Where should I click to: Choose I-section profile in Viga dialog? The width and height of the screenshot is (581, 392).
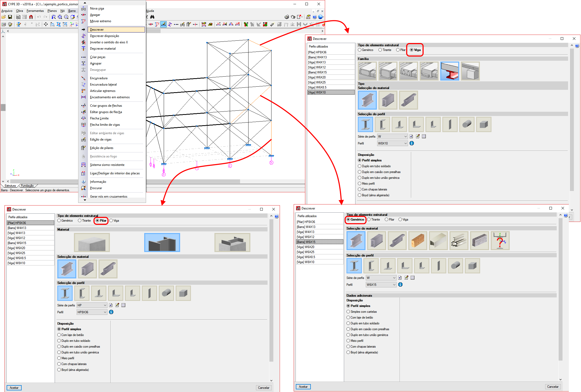point(365,124)
